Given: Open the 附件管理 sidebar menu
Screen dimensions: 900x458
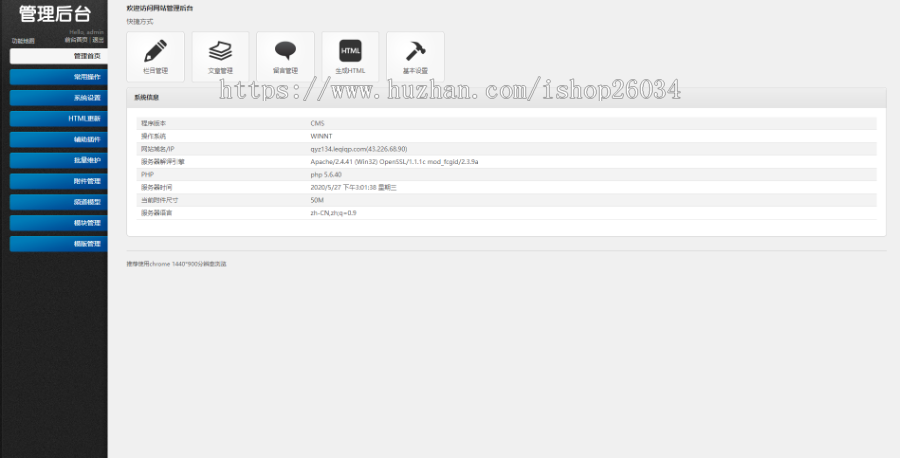Looking at the screenshot, I should click(x=59, y=181).
